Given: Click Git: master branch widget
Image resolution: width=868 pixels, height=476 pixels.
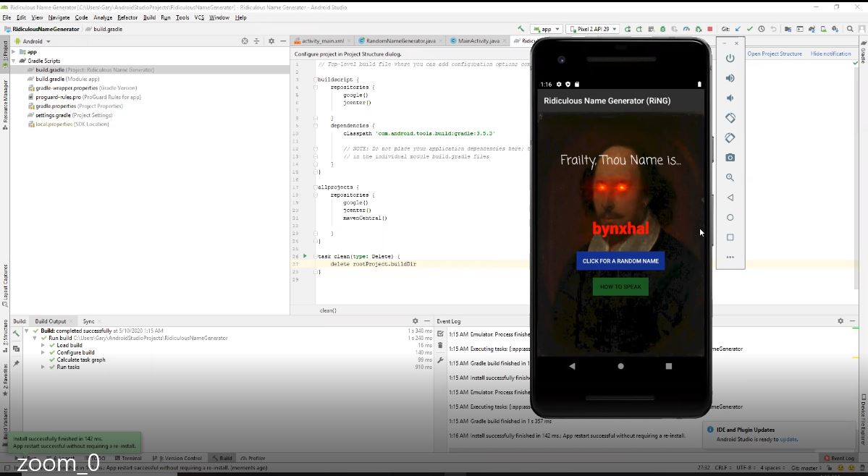Looking at the screenshot, I should coord(808,468).
